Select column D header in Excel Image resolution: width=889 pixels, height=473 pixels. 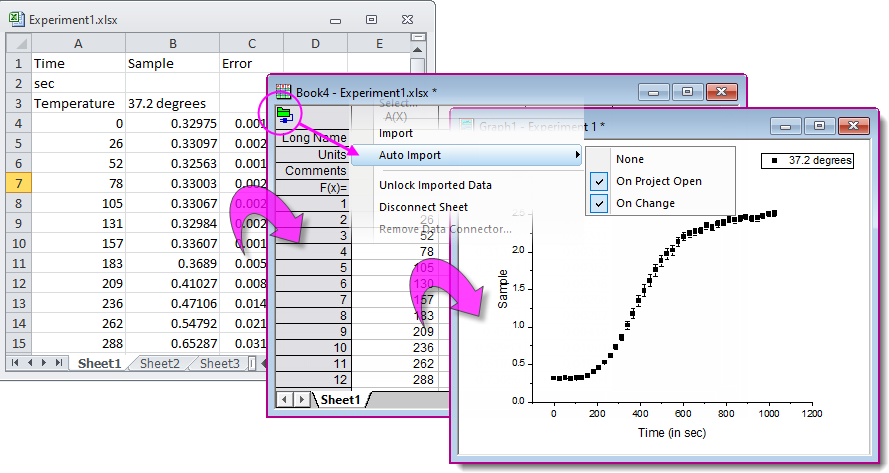click(x=315, y=44)
